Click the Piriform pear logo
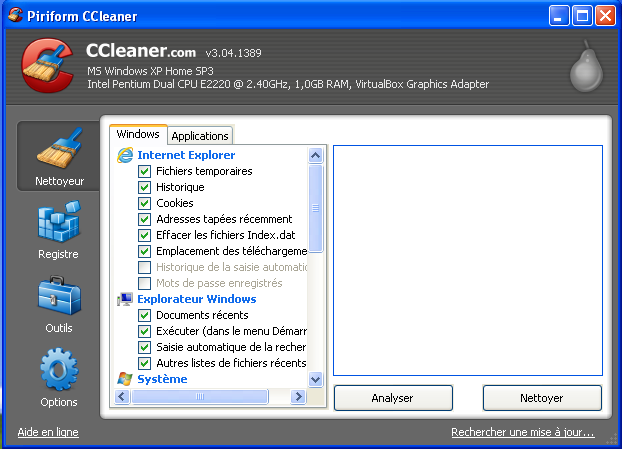This screenshot has height=449, width=622. tap(586, 66)
